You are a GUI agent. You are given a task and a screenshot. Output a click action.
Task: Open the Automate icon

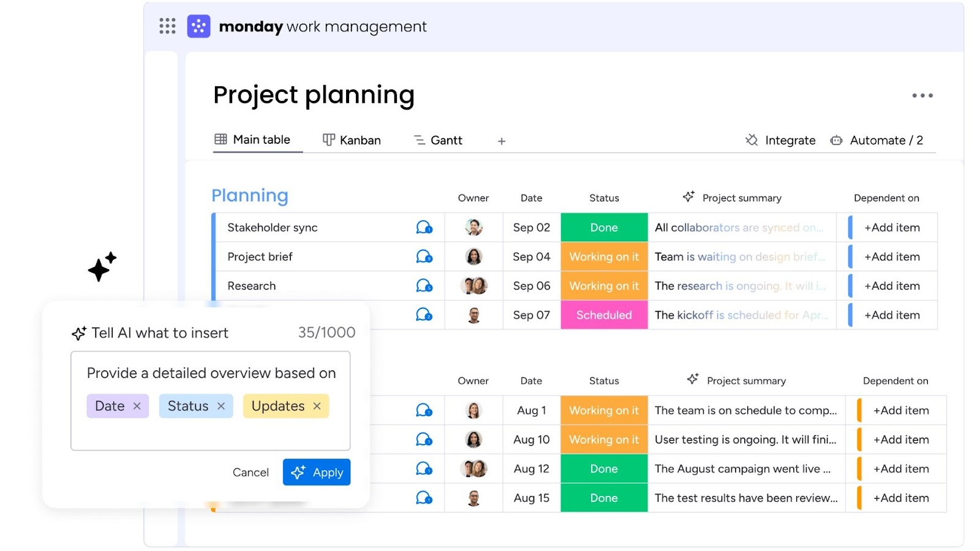click(x=835, y=140)
